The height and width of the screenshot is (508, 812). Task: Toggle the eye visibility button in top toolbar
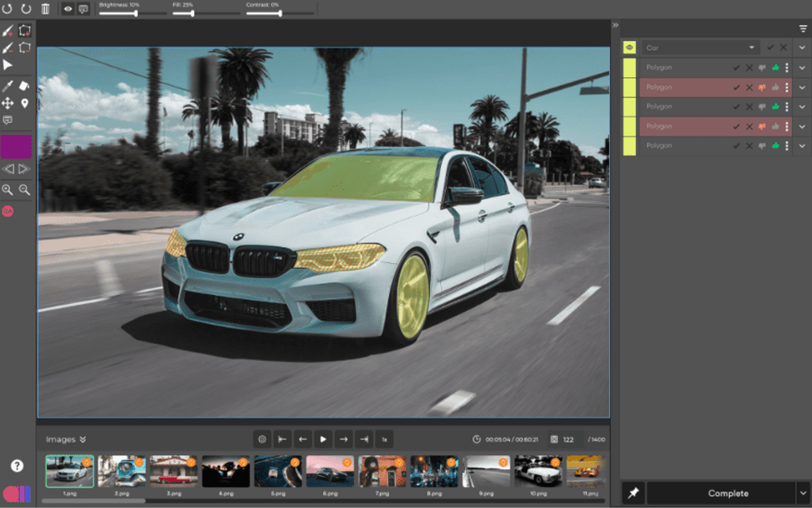[68, 9]
